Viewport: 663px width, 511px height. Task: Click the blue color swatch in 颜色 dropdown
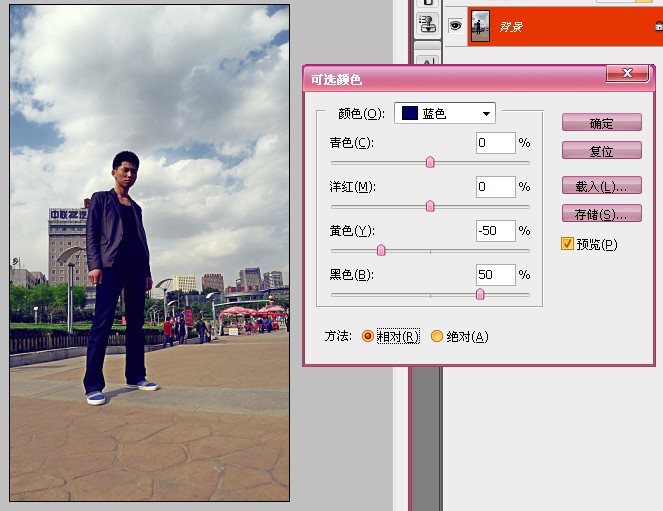pyautogui.click(x=410, y=113)
